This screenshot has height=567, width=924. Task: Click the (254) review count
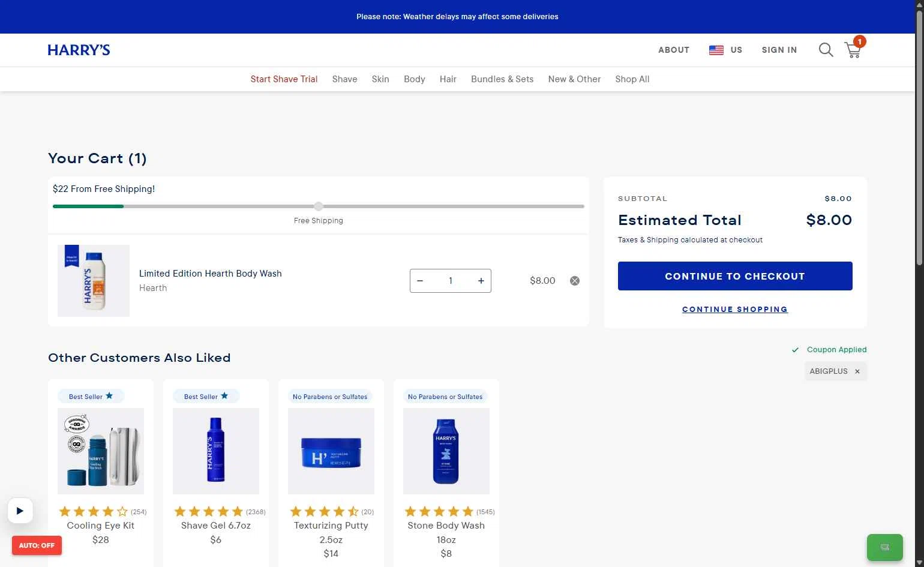(139, 512)
